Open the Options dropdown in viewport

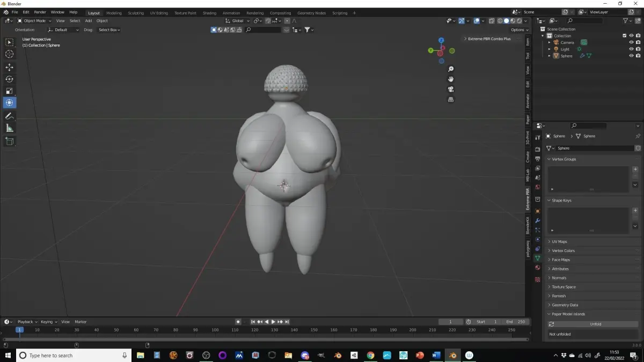[519, 30]
